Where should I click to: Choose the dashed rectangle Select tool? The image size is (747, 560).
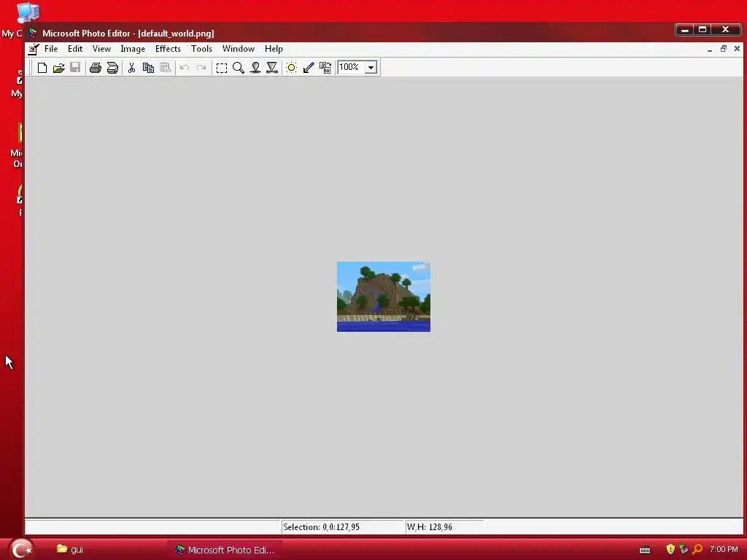point(222,68)
